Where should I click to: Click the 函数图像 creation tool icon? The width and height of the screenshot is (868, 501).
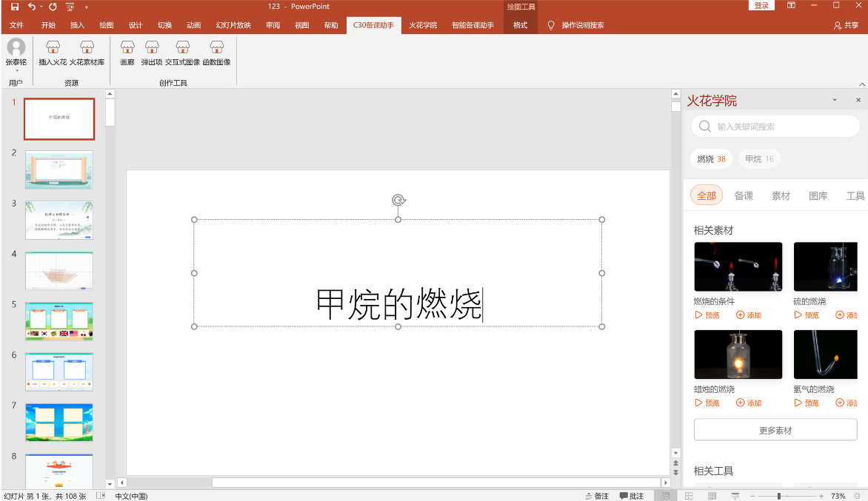tap(216, 53)
